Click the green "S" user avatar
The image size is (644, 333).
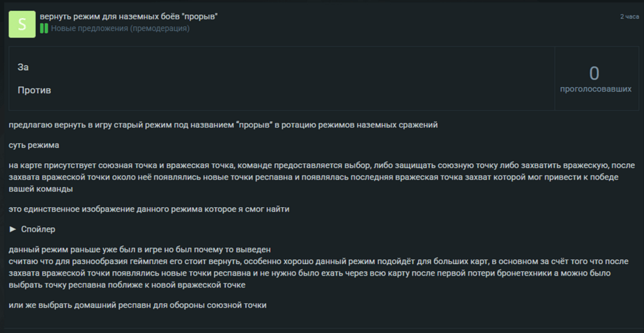tap(22, 24)
